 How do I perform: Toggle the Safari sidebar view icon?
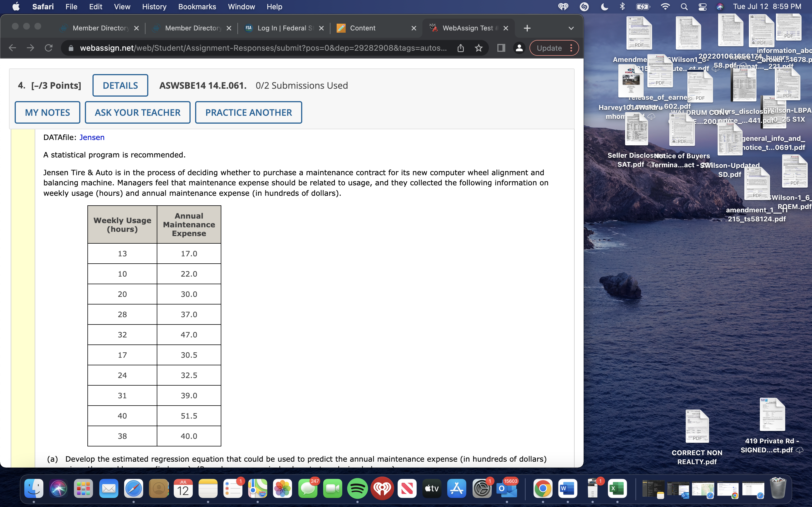[501, 48]
